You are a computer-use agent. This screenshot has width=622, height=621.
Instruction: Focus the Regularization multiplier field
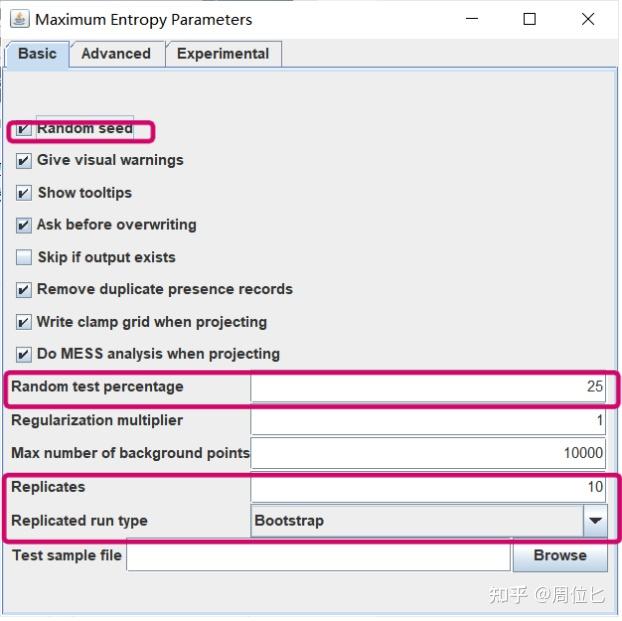pos(428,421)
